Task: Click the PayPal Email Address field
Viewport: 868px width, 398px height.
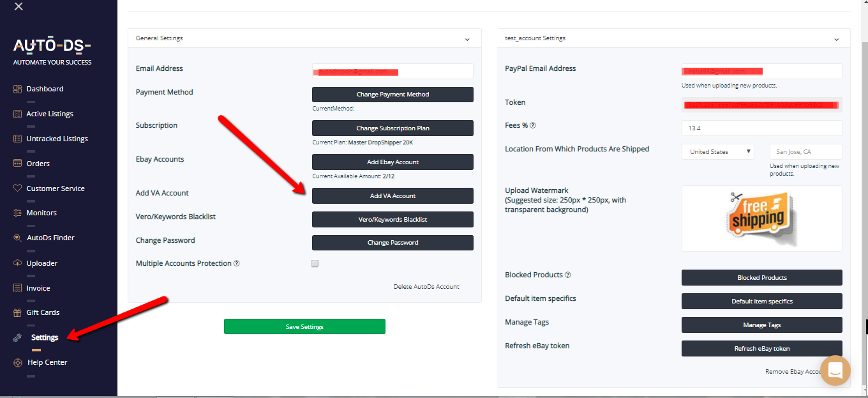Action: [x=762, y=72]
